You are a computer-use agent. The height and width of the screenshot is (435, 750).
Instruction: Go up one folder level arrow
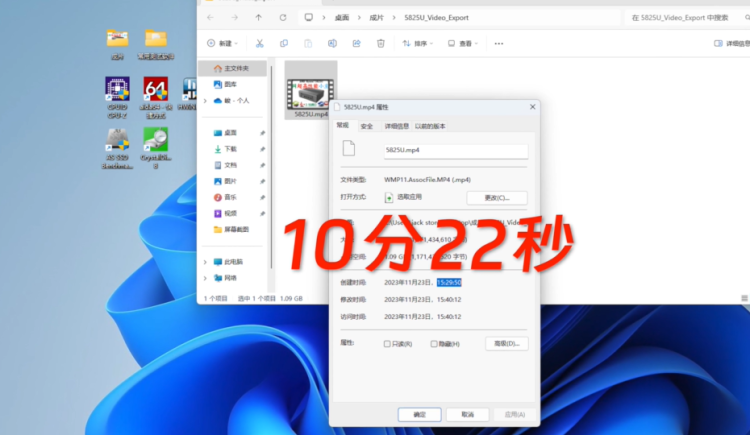(258, 18)
